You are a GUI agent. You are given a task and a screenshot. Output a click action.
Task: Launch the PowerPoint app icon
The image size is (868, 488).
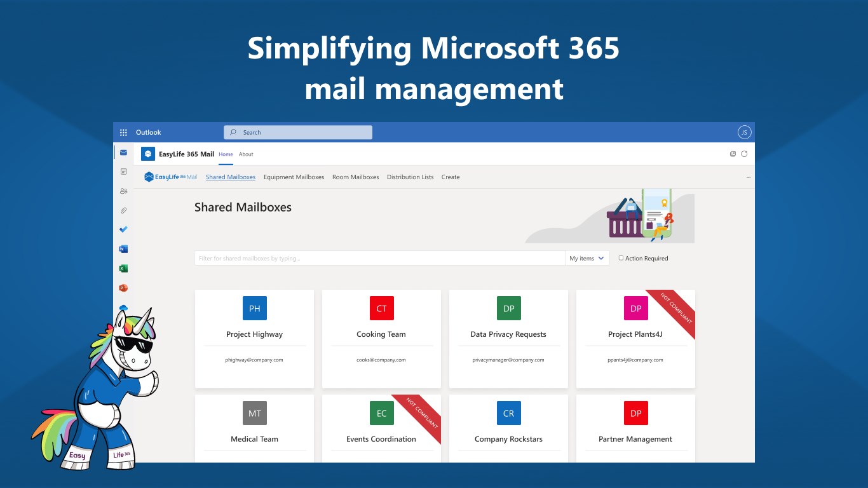(123, 288)
